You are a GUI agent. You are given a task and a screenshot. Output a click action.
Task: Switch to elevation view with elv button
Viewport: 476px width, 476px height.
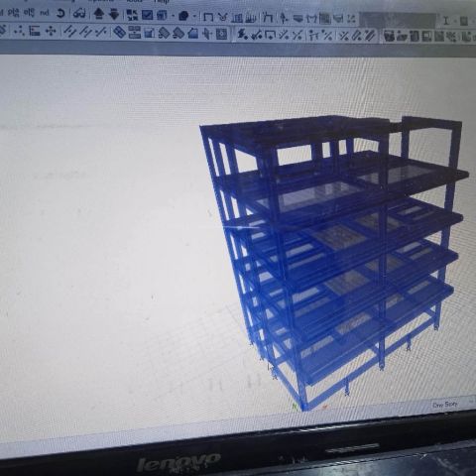click(29, 13)
